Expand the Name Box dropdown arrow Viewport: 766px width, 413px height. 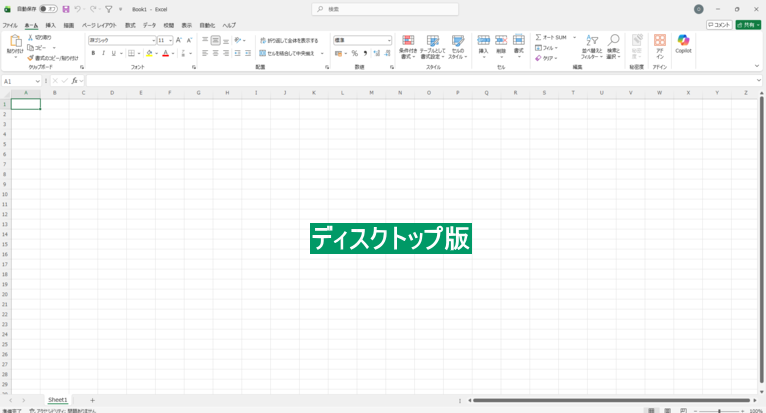click(37, 81)
